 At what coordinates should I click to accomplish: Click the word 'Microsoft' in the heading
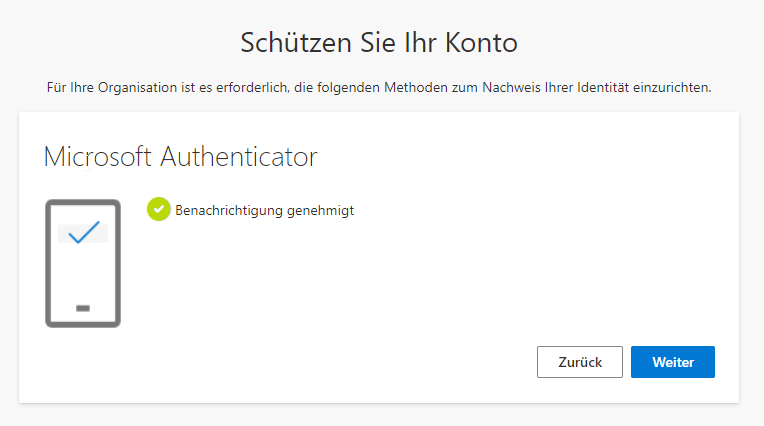click(x=94, y=157)
